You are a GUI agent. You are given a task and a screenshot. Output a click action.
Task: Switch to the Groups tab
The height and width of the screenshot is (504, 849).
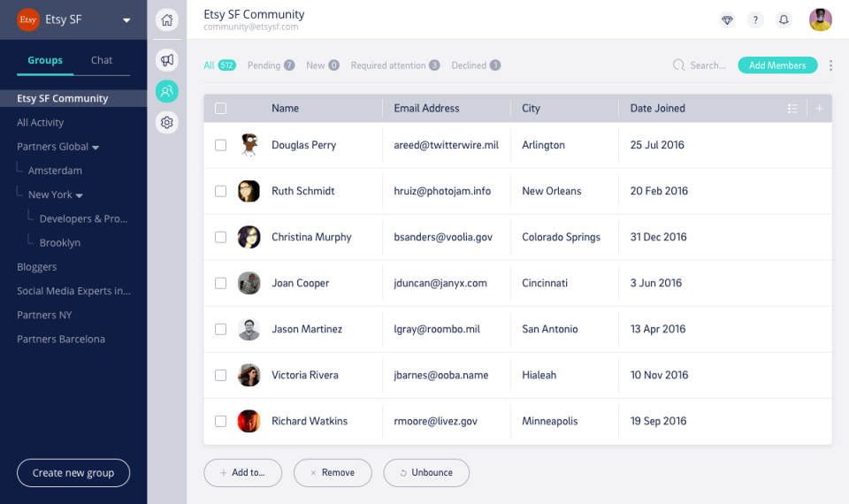pyautogui.click(x=45, y=60)
